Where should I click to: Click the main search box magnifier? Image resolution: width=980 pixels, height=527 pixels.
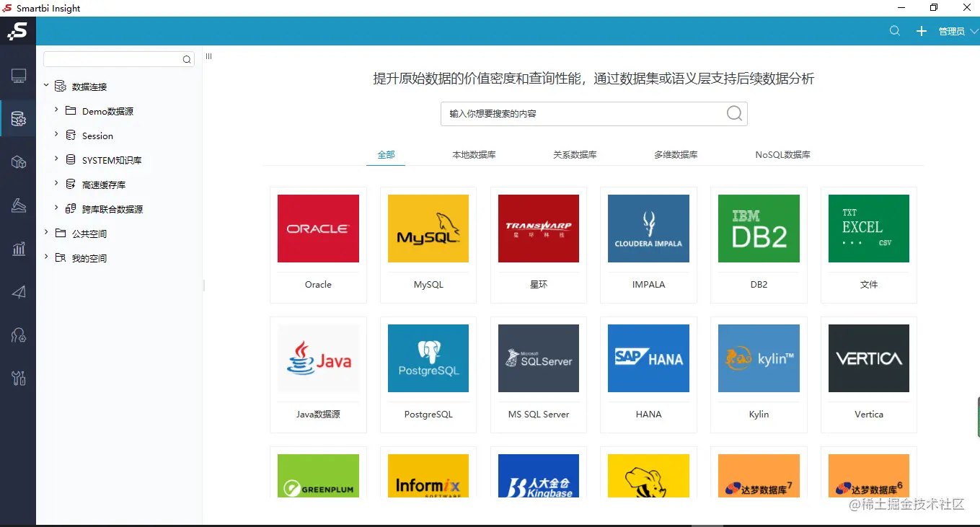tap(734, 113)
